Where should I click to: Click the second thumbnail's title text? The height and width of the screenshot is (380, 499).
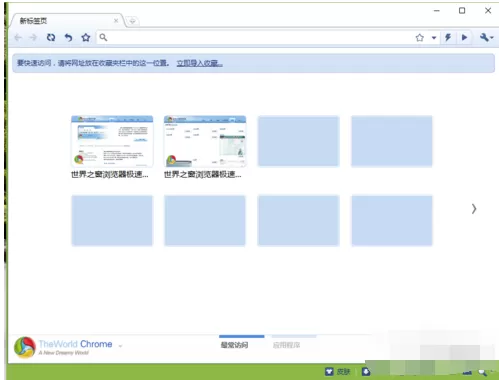203,174
